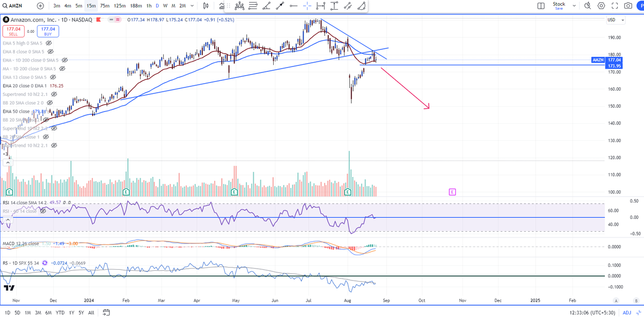Click the Save link under Stock
The image size is (644, 319).
tap(559, 9)
